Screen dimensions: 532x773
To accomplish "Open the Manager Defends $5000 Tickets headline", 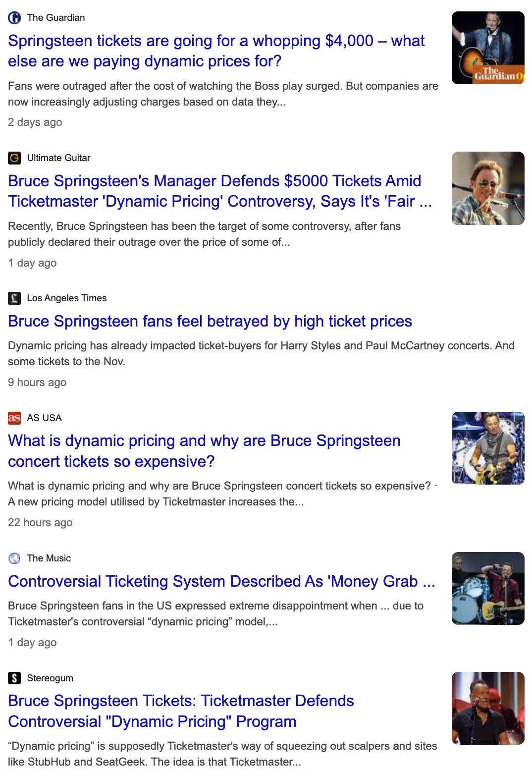I will click(x=220, y=191).
